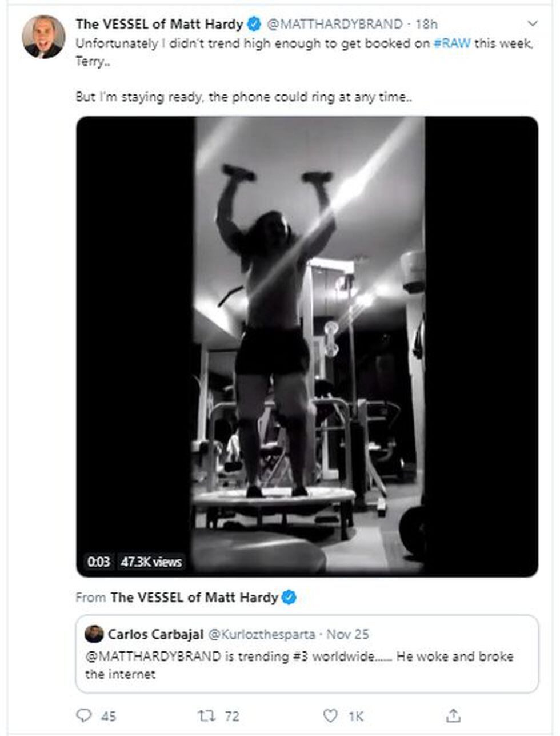Click the @Kurlozthesparta handle
Viewport: 560px width, 736px height.
pos(261,634)
